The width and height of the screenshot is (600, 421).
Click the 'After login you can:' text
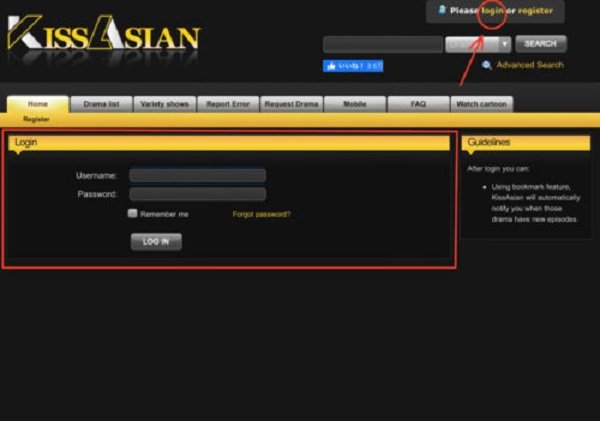coord(499,169)
